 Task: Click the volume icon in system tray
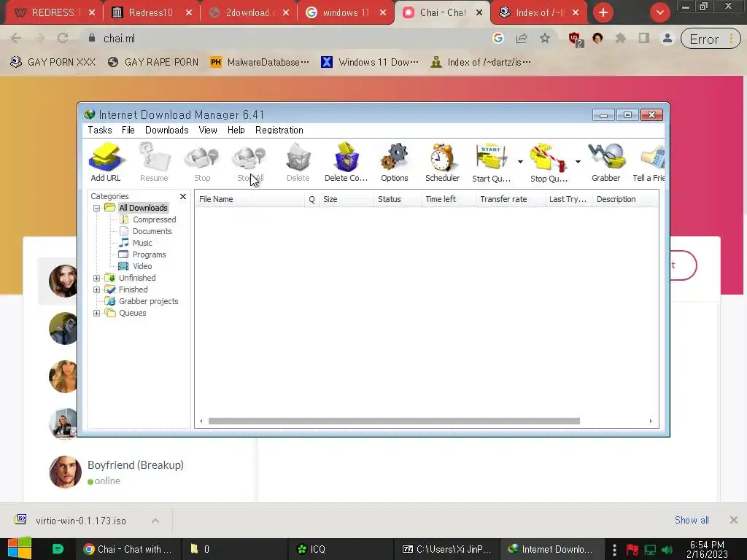[667, 550]
